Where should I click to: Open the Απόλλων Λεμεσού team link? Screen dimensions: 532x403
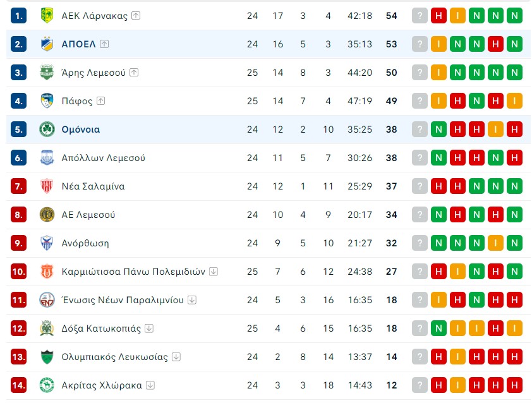103,158
